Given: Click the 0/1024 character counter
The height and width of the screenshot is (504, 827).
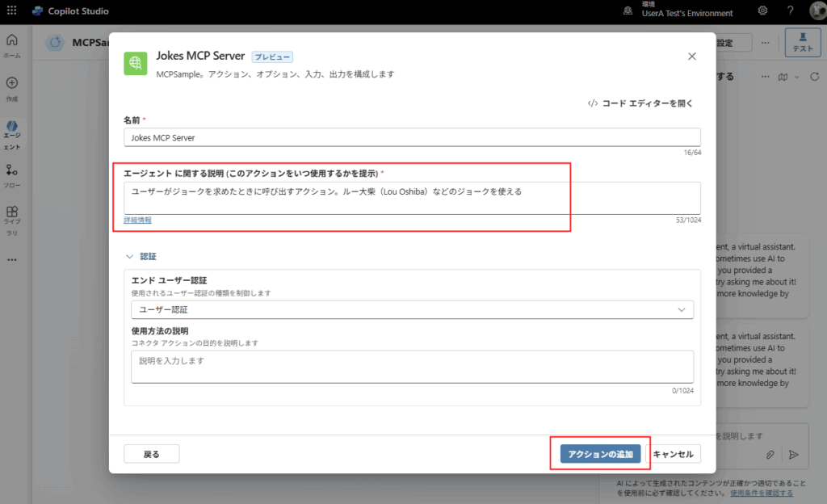Looking at the screenshot, I should pos(682,391).
